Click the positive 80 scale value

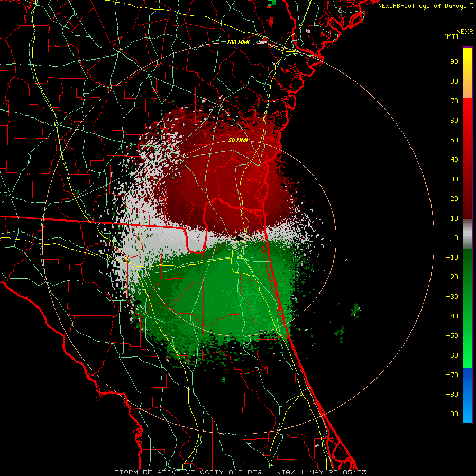(x=454, y=81)
